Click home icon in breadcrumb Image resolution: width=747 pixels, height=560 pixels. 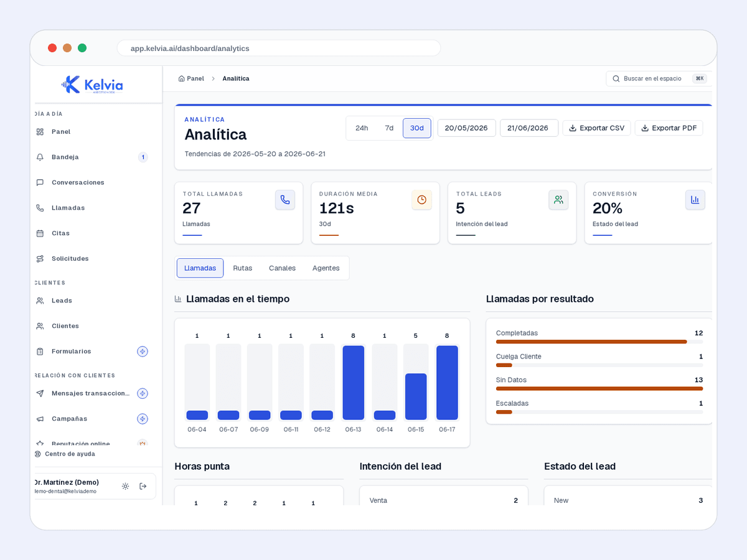[181, 78]
